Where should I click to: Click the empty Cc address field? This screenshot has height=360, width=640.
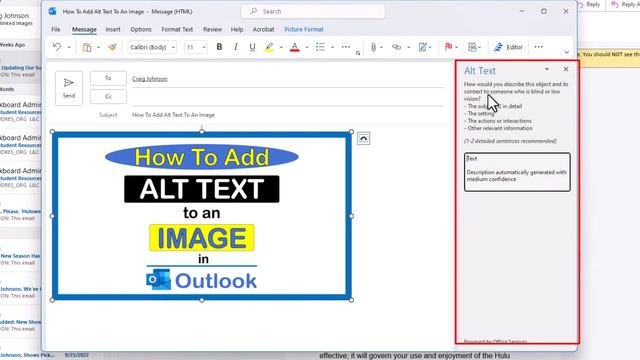pyautogui.click(x=288, y=97)
